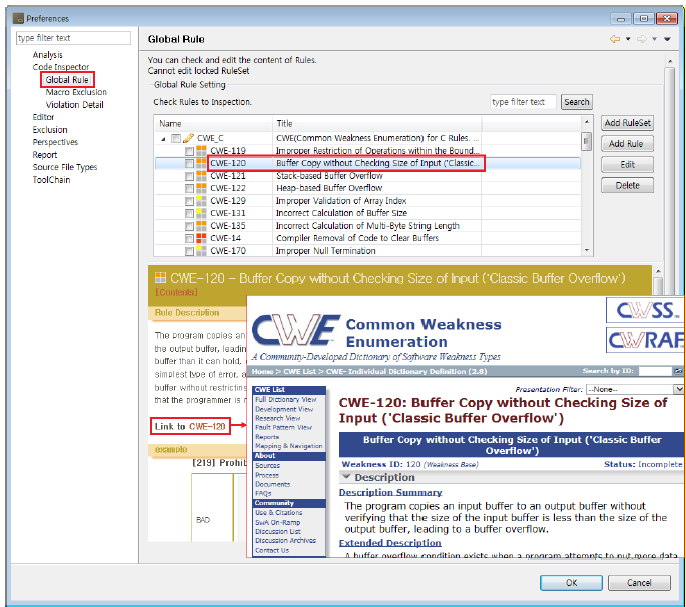This screenshot has width=686, height=607.
Task: Open the back history dropdown arrow
Action: pos(628,39)
